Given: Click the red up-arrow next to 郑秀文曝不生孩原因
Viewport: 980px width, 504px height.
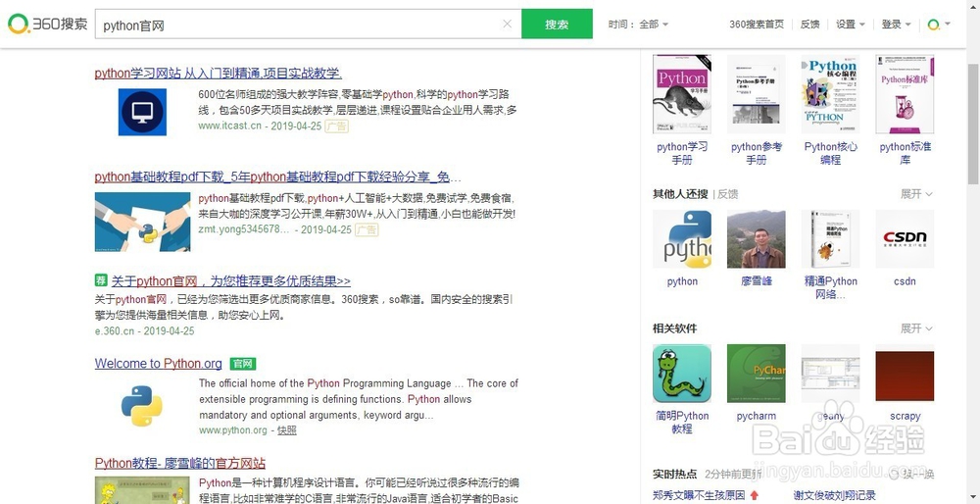Looking at the screenshot, I should 754,495.
